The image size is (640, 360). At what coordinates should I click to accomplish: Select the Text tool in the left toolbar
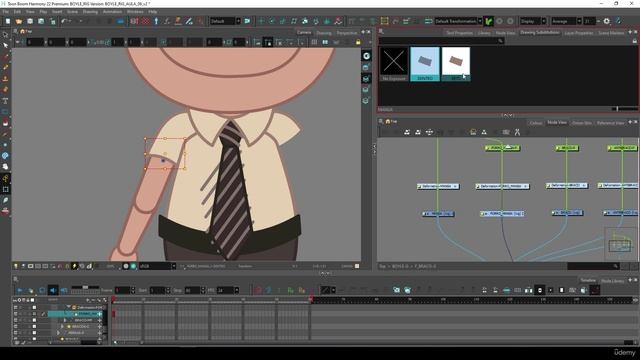tap(5, 100)
